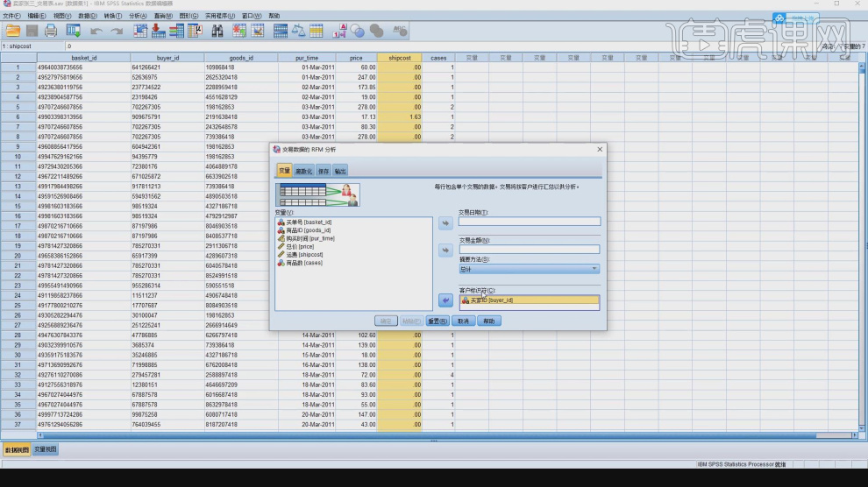Click shipcost cell 1.63 in row 6
The image size is (868, 487).
(x=400, y=117)
